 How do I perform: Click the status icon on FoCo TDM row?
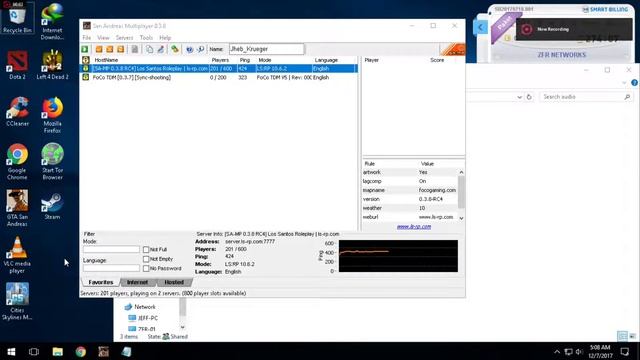tap(86, 77)
